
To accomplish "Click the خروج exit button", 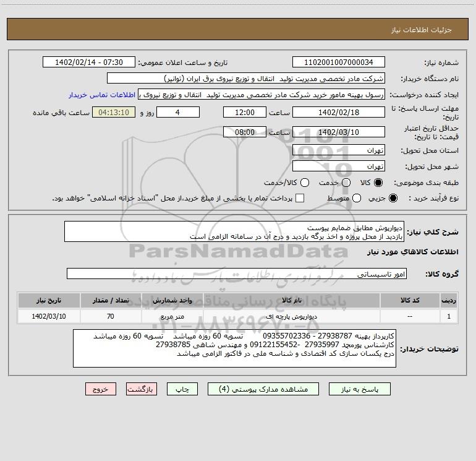I will (x=101, y=389).
